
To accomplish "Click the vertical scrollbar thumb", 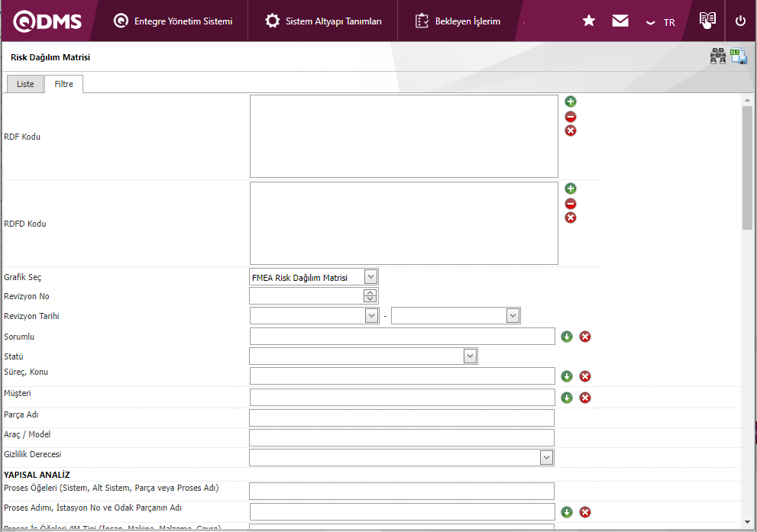I will [747, 168].
